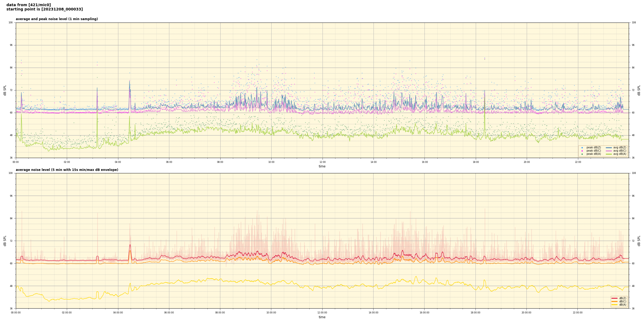The height and width of the screenshot is (322, 644).
Task: Click the 12:00 tick on top chart
Action: [322, 162]
